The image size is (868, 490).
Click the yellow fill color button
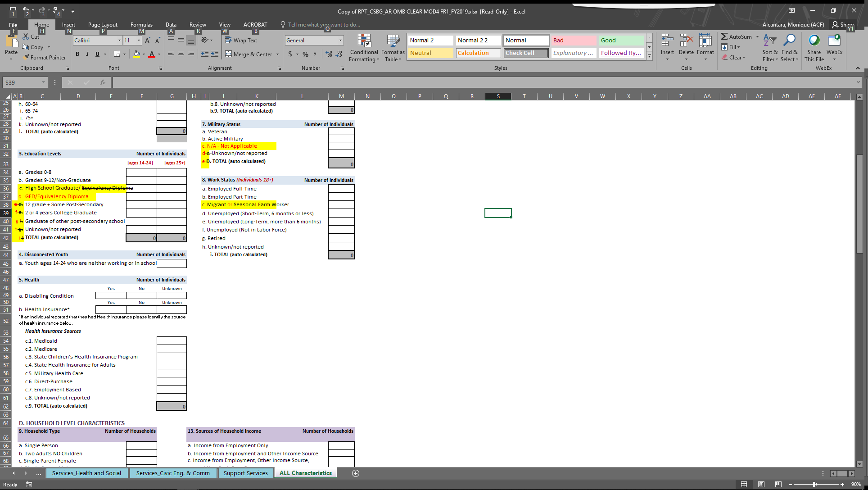click(136, 54)
